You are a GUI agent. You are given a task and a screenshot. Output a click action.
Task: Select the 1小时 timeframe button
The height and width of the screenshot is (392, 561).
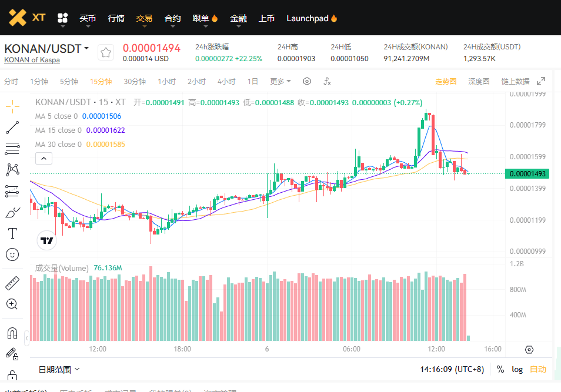[166, 81]
